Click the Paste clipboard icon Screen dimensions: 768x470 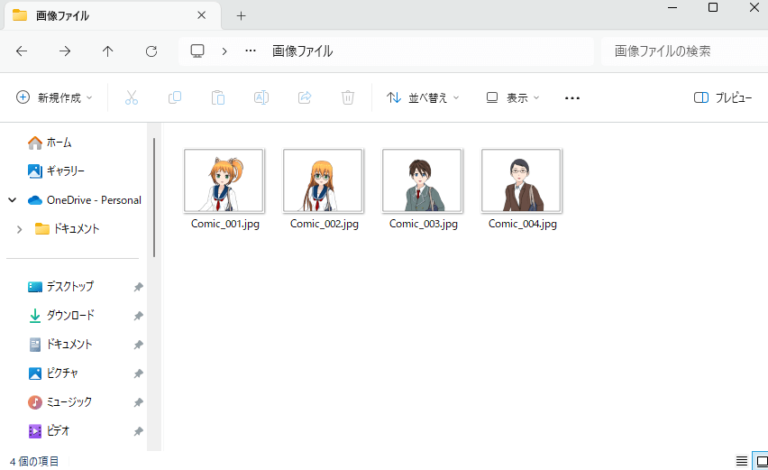[x=218, y=98]
